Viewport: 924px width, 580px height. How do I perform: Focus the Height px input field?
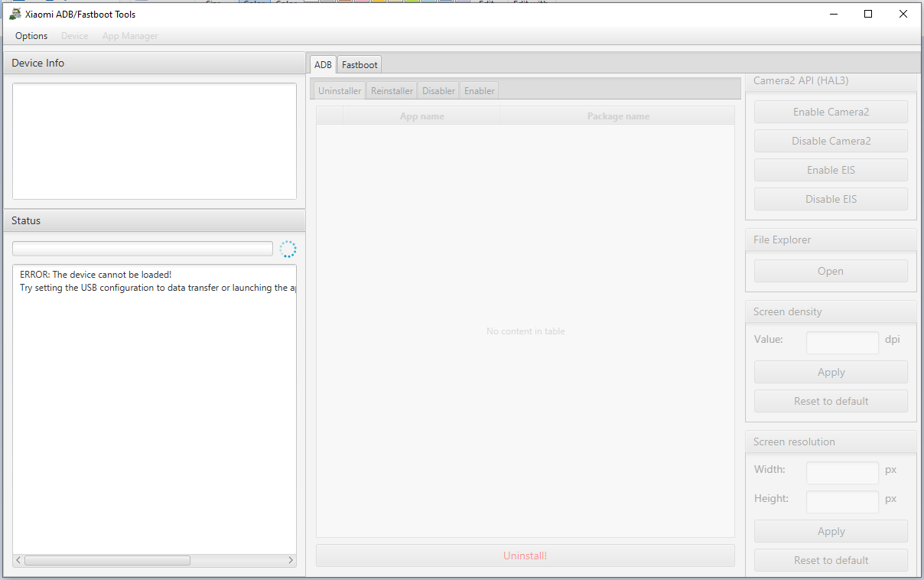coord(842,502)
